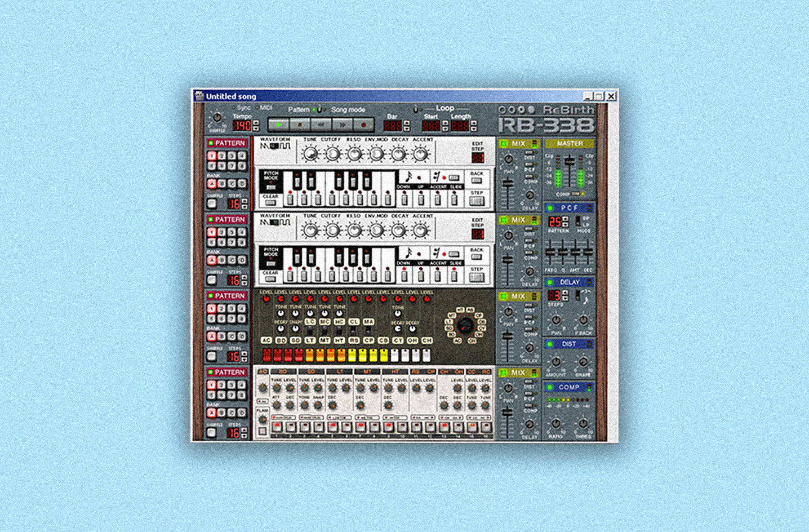Increase the Tempo with its up arrow
This screenshot has height=532, width=809.
(x=256, y=122)
